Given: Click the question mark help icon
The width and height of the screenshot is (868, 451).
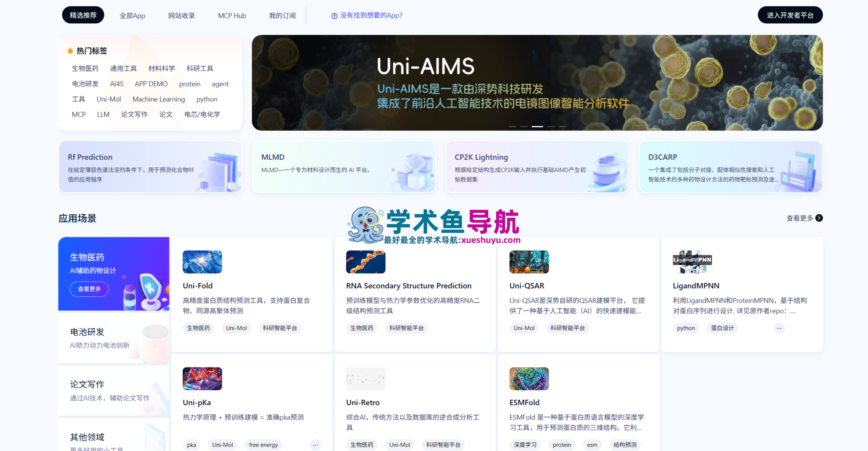Looking at the screenshot, I should pos(334,16).
